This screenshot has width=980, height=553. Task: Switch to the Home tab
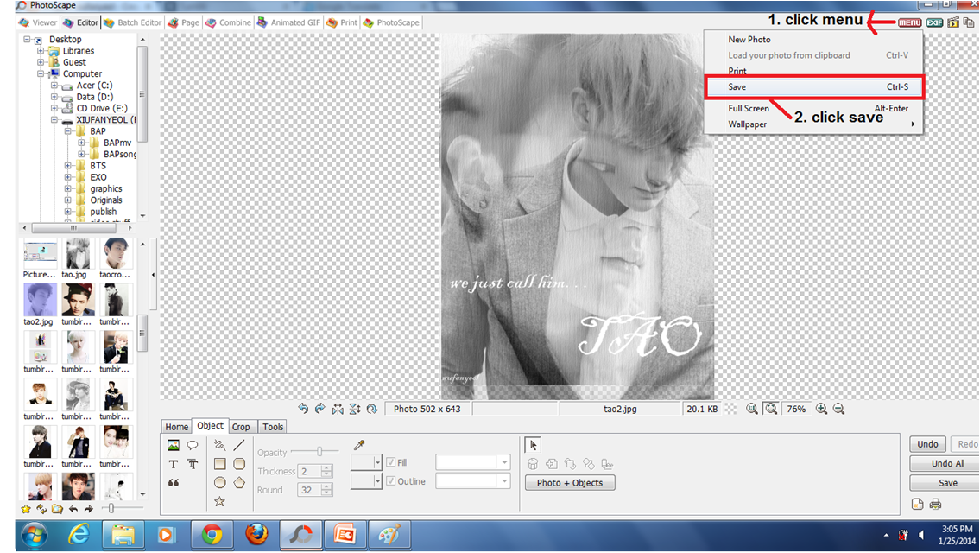coord(176,427)
